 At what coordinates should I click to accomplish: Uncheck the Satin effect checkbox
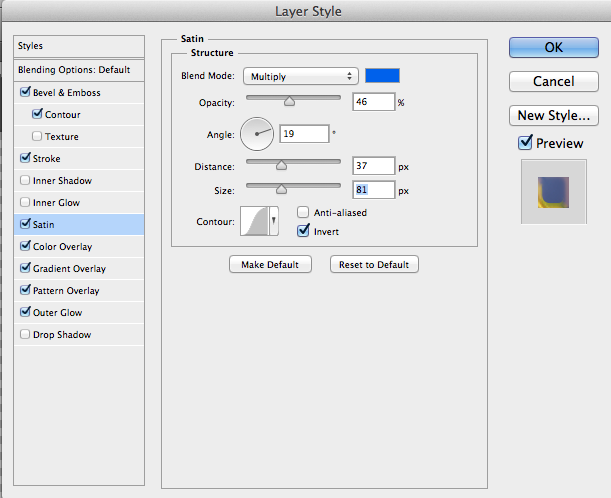(25, 224)
